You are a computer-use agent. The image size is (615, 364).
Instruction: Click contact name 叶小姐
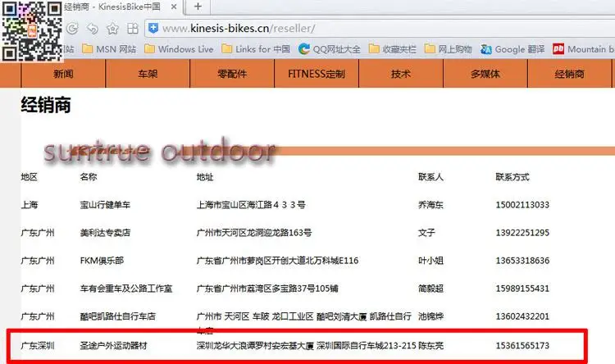[x=430, y=261]
